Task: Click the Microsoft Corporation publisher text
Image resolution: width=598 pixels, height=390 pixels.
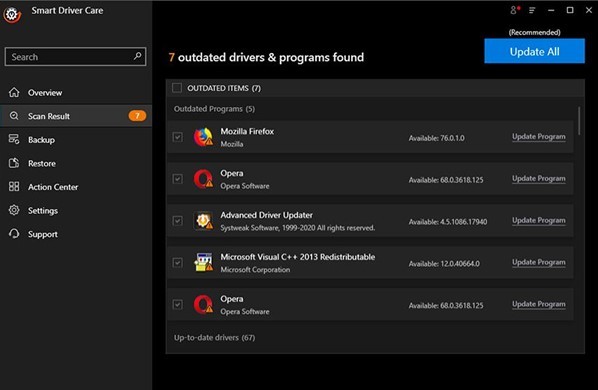Action: [255, 270]
